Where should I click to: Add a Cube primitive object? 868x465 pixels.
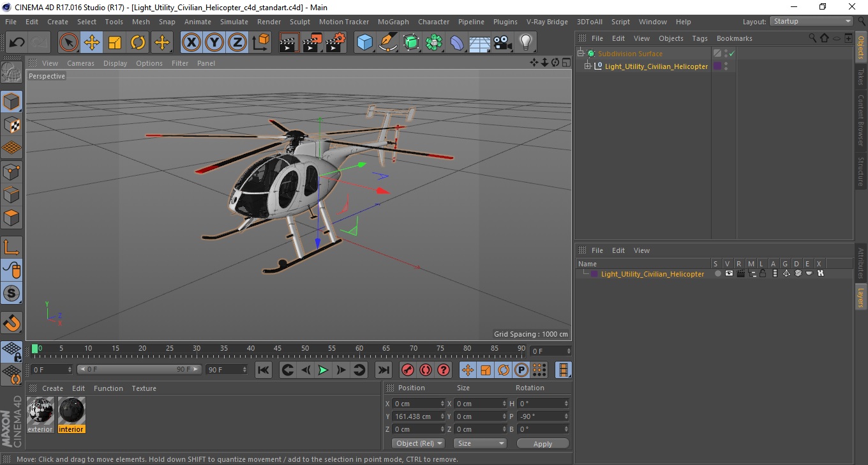(365, 43)
